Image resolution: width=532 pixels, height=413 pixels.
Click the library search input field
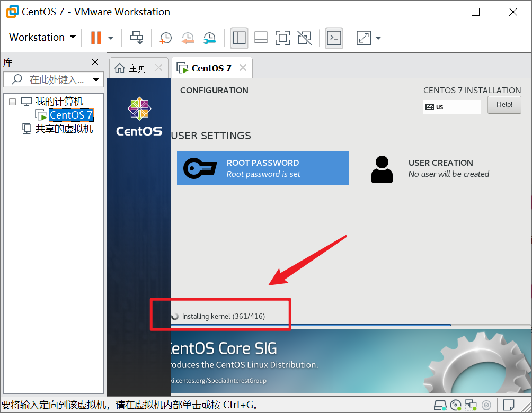click(x=54, y=79)
